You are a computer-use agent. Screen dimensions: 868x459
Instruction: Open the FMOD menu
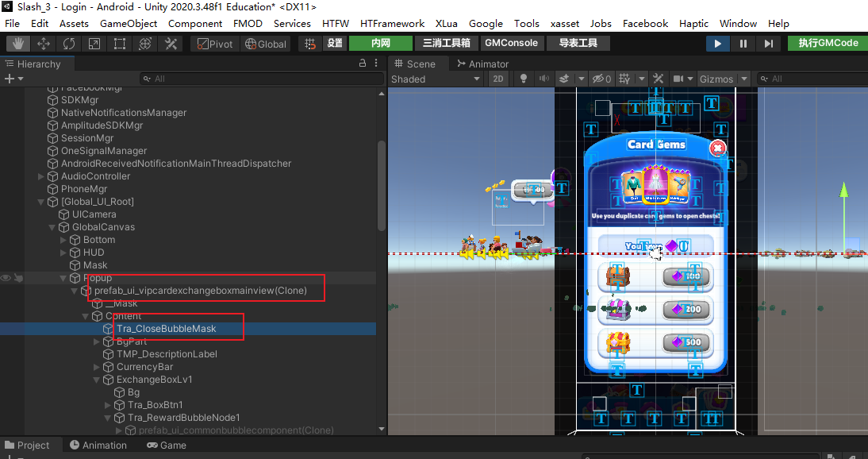(x=248, y=23)
